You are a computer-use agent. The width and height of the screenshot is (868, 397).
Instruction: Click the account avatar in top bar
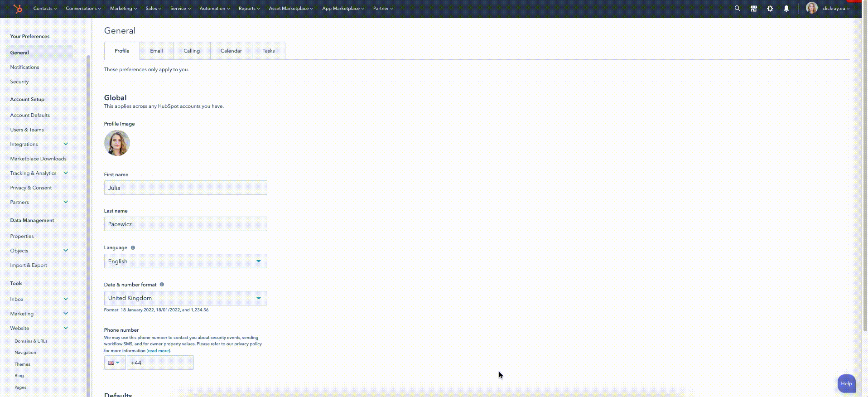click(x=811, y=8)
